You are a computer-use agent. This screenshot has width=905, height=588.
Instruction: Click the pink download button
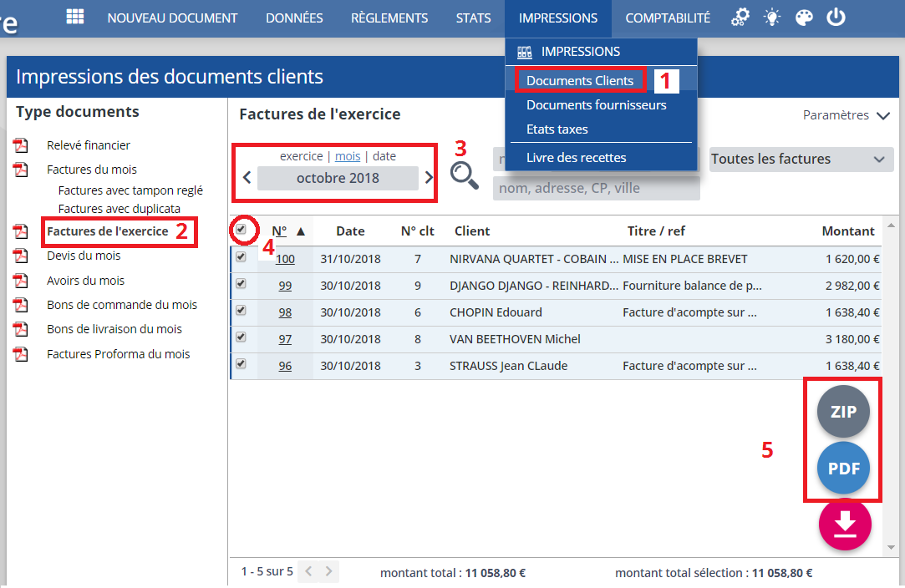845,525
